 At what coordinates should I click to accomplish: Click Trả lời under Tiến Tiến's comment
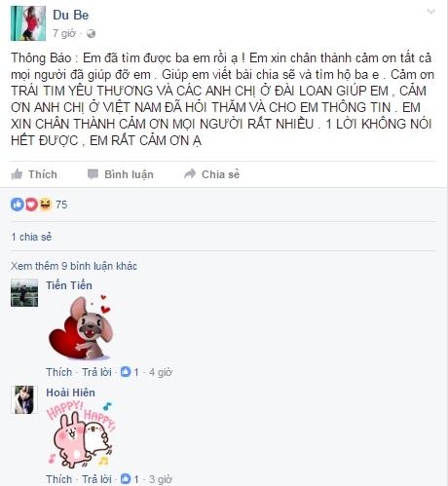pos(96,372)
